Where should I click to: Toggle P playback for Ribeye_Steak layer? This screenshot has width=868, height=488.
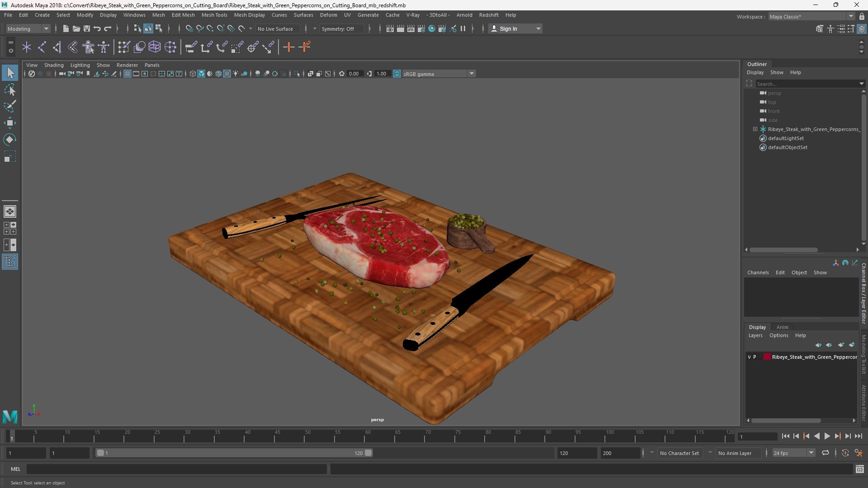pyautogui.click(x=755, y=357)
